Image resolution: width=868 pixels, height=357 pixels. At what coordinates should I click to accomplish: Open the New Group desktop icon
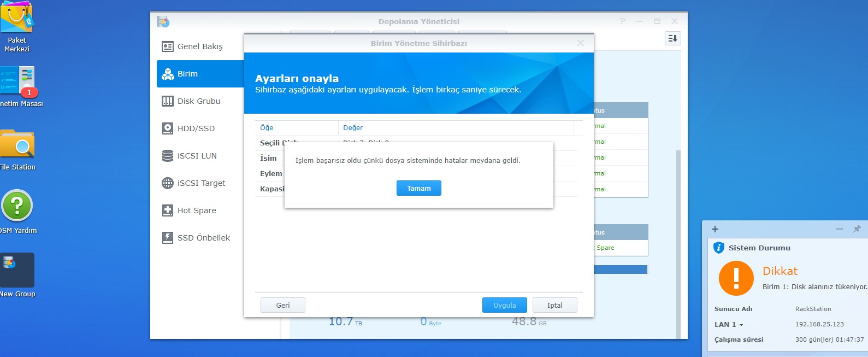(17, 271)
